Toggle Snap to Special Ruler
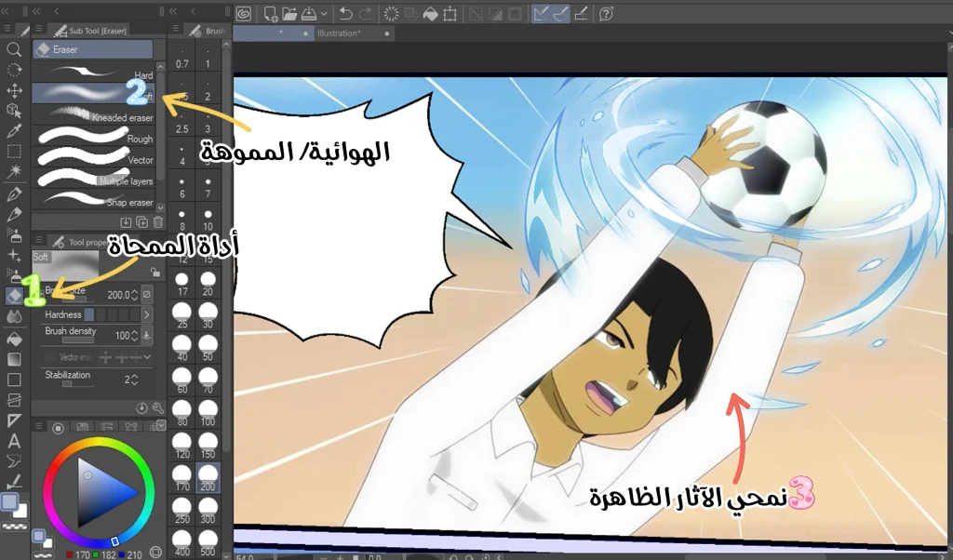953x560 pixels. point(559,13)
